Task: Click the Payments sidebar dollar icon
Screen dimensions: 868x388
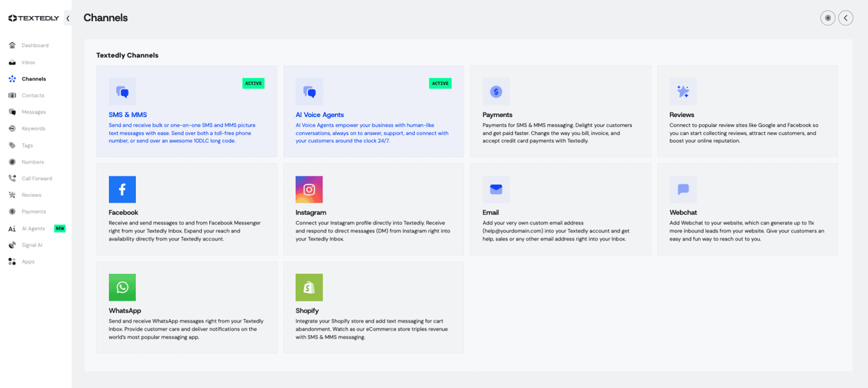Action: pyautogui.click(x=12, y=211)
